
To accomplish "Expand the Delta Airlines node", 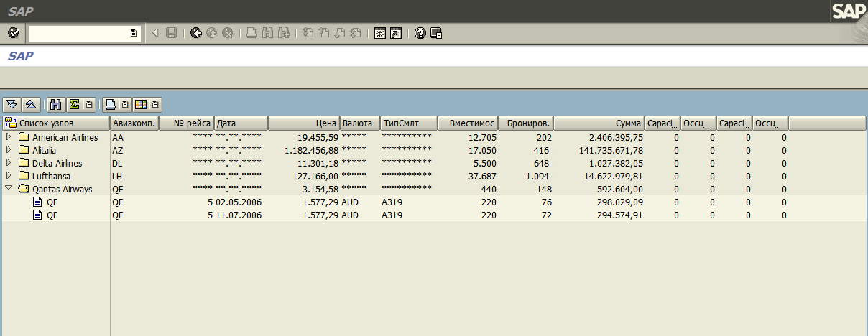I will click(9, 163).
